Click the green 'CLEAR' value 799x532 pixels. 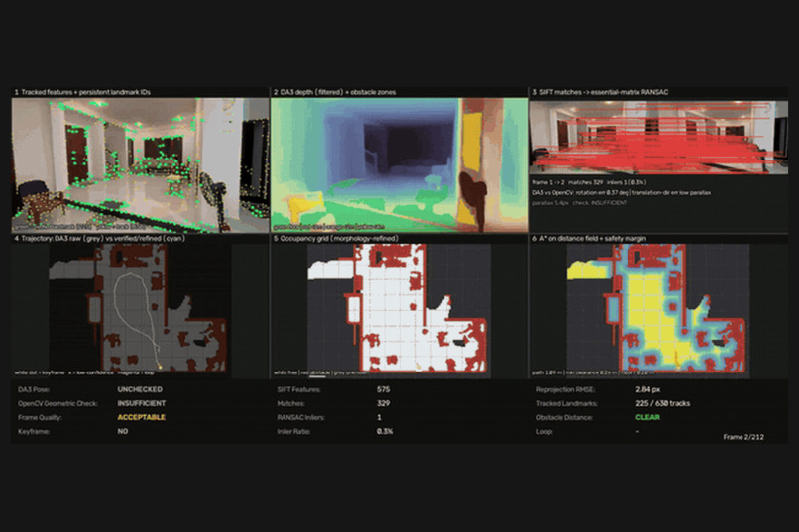click(x=647, y=417)
